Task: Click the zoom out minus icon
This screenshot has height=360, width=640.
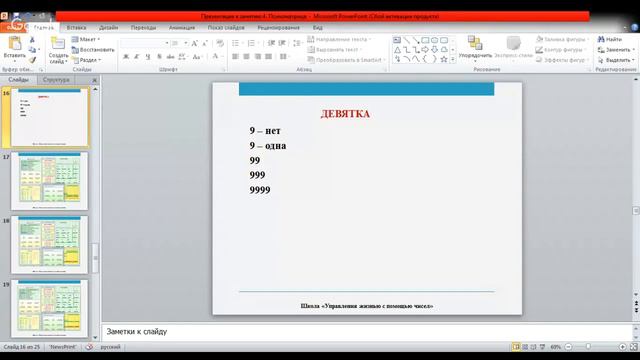Action: click(568, 347)
